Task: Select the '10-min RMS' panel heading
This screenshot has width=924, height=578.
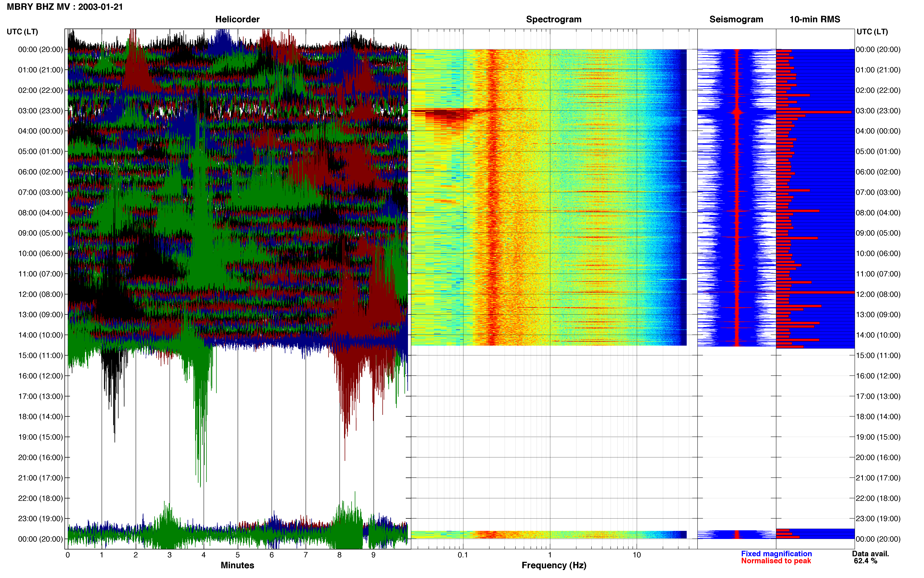Action: click(x=815, y=19)
